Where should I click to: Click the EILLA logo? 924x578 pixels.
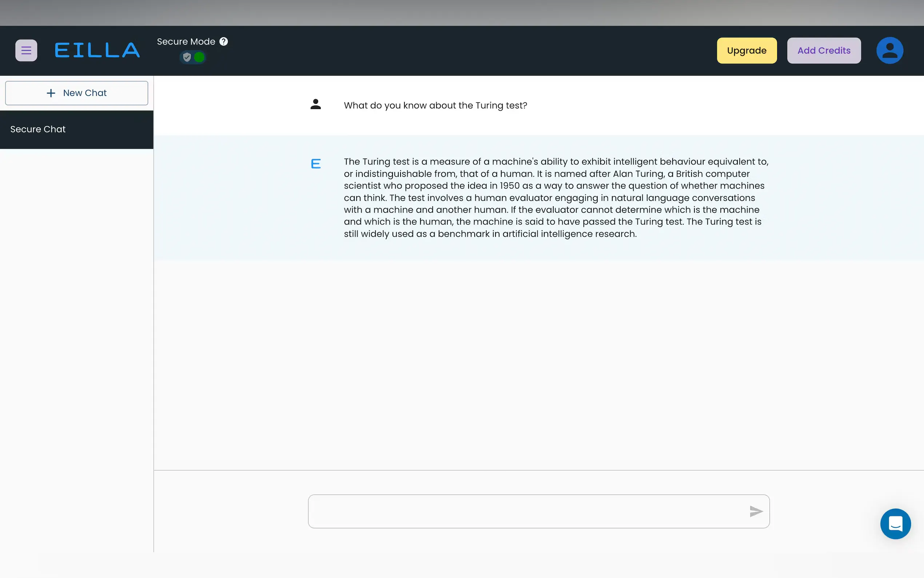(97, 51)
